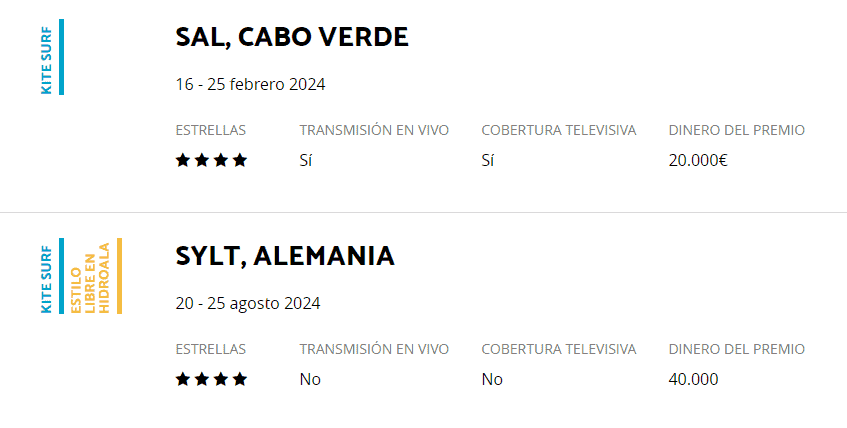The height and width of the screenshot is (428, 847).
Task: Click the Estrellas label in Sal event
Action: tap(211, 130)
